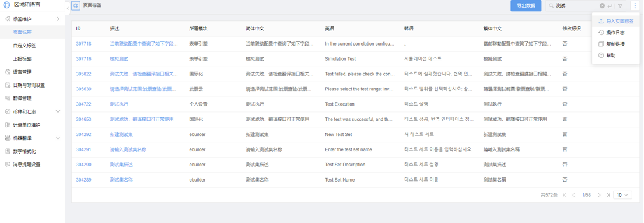Collapse the sidebar with the left arrow handle
644x223 pixels.
(x=68, y=8)
